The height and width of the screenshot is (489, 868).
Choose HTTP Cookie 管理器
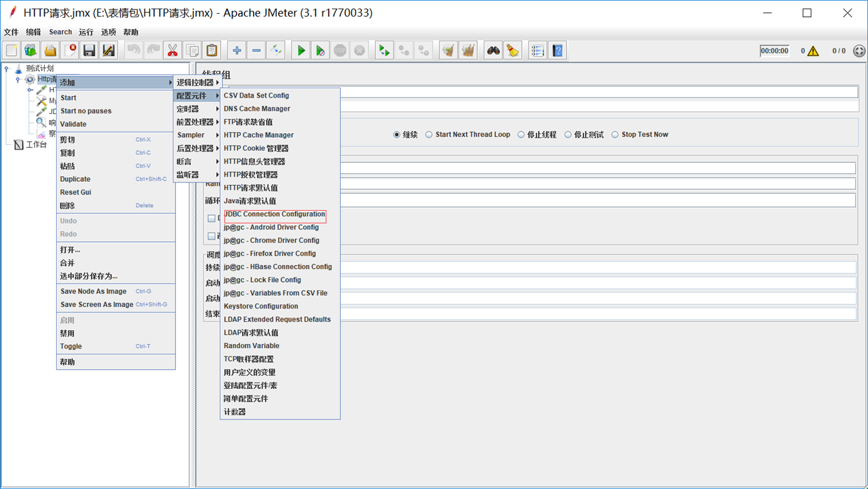point(280,148)
